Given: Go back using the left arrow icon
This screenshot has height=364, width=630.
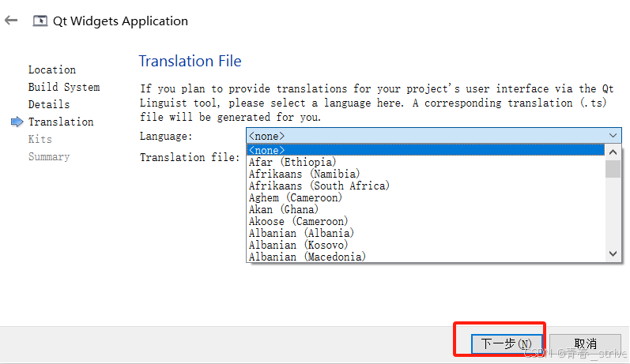Looking at the screenshot, I should click(11, 20).
